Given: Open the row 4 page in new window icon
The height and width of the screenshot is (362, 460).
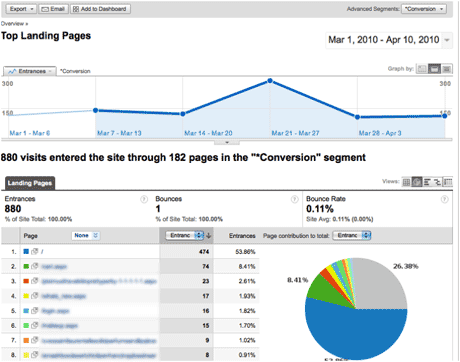Looking at the screenshot, I should pos(35,296).
